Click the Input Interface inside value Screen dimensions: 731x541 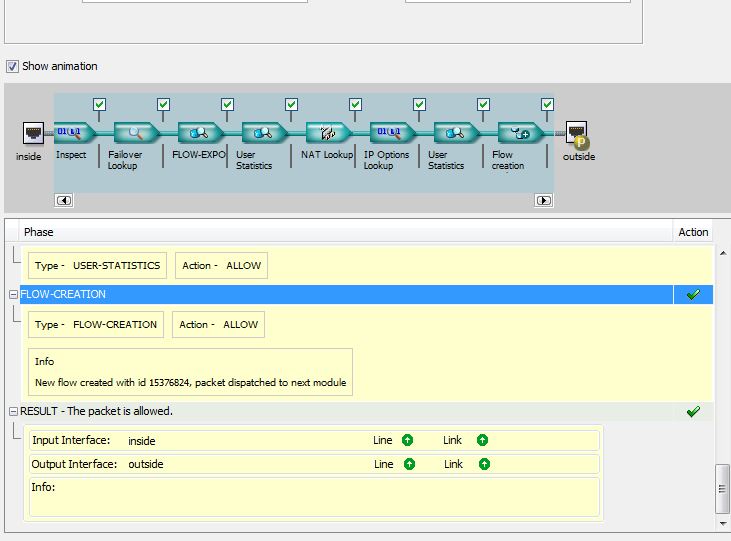point(142,441)
